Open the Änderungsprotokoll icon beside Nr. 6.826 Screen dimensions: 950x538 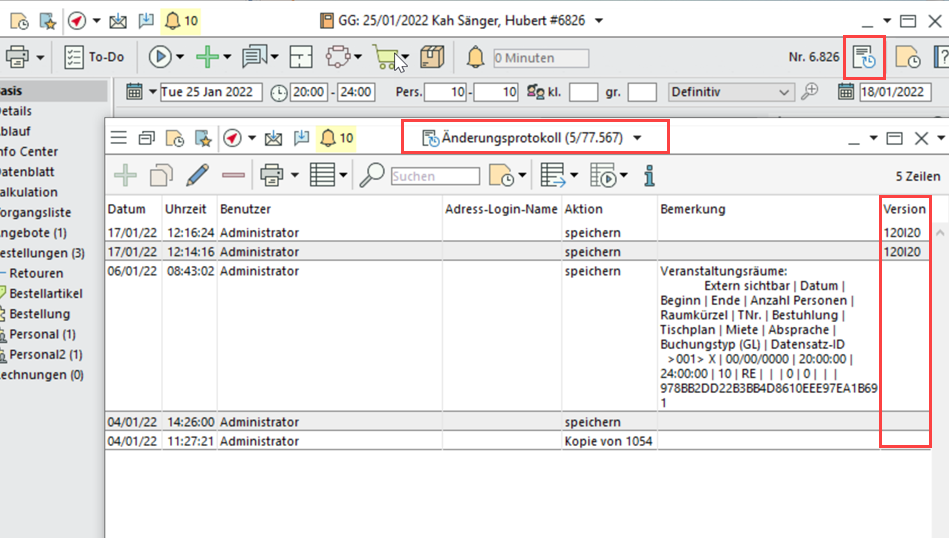click(x=864, y=58)
